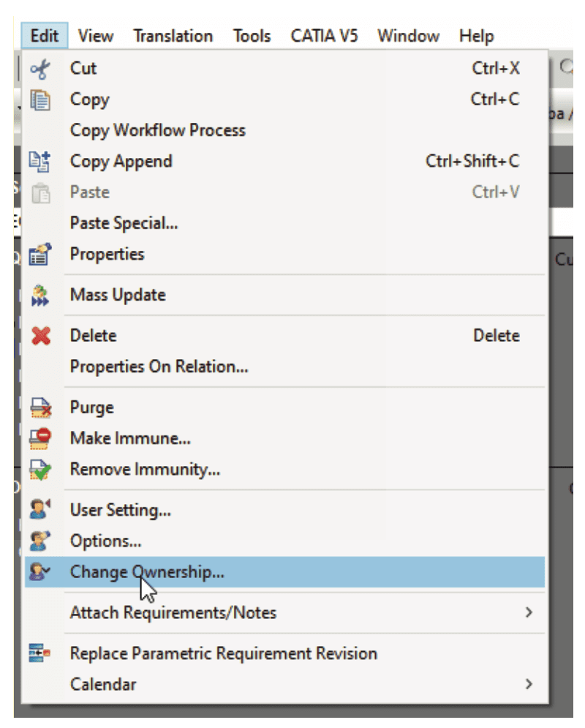Click the Make Immune icon
Screen dimensions: 585x728
40,438
